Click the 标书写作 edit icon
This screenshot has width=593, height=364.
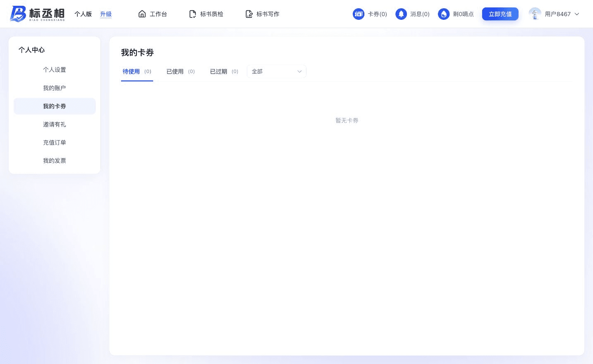249,14
